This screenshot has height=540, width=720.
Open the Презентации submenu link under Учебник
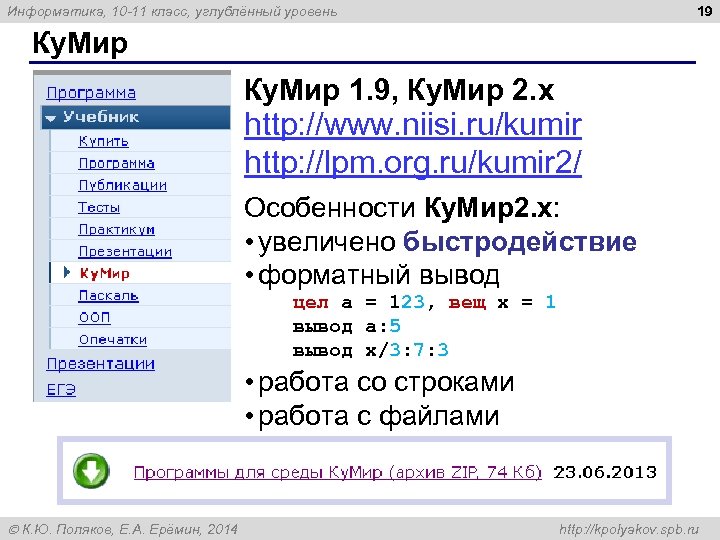tap(125, 252)
